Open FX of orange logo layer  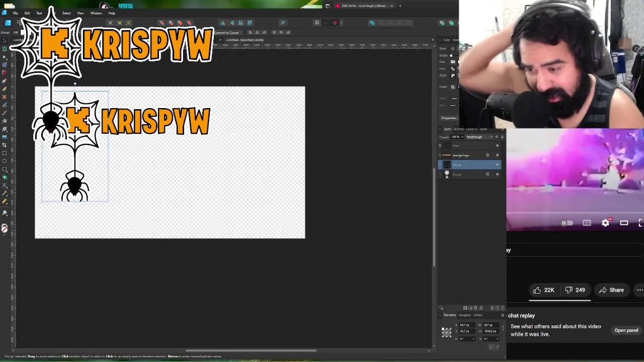pos(487,155)
